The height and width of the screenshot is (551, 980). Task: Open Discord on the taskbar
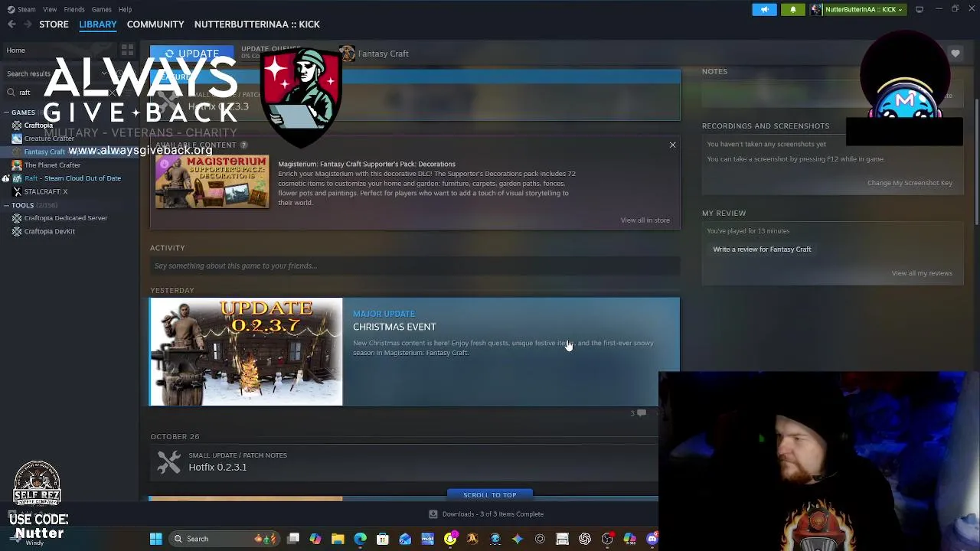point(652,539)
